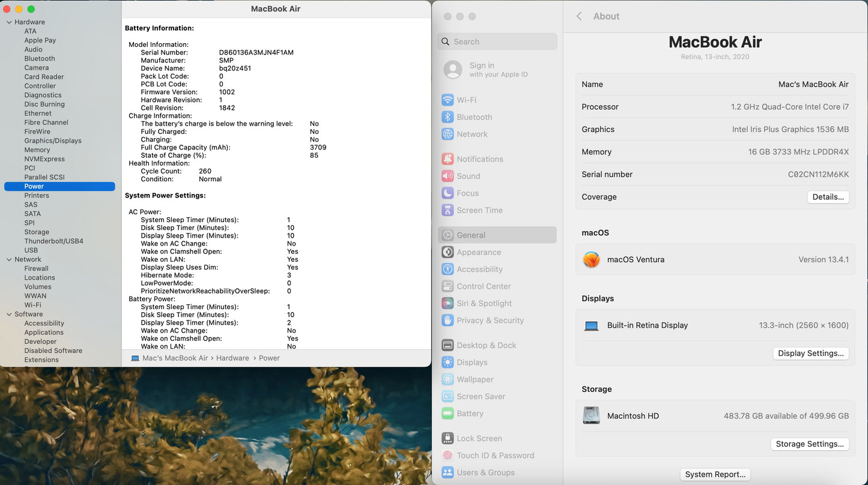Open Display Settings button

(x=810, y=354)
